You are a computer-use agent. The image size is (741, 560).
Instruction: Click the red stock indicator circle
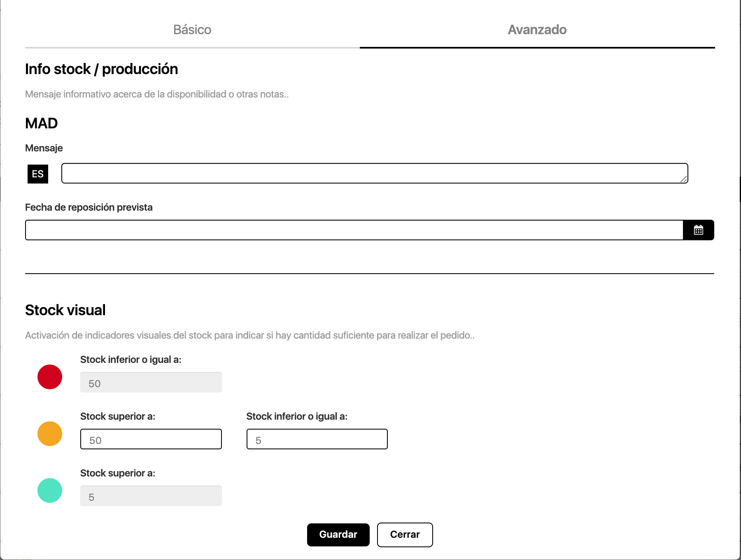click(x=50, y=377)
